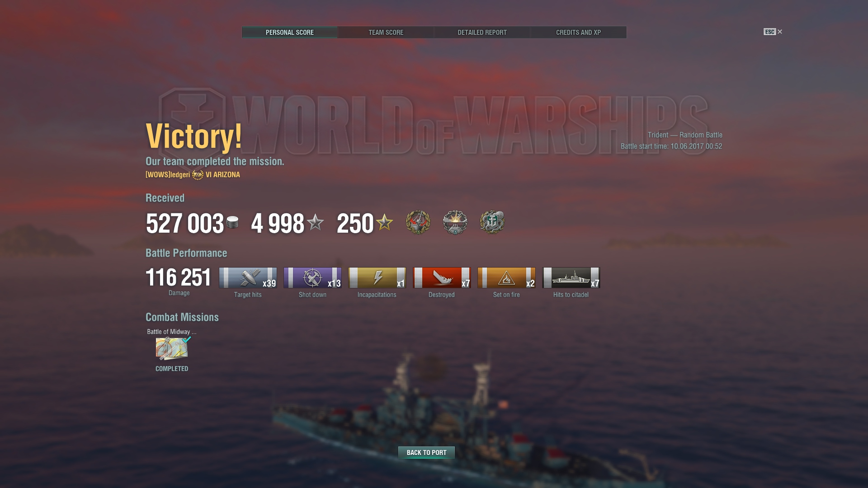This screenshot has height=488, width=868.
Task: Select the Credits and XP tab
Action: [578, 33]
